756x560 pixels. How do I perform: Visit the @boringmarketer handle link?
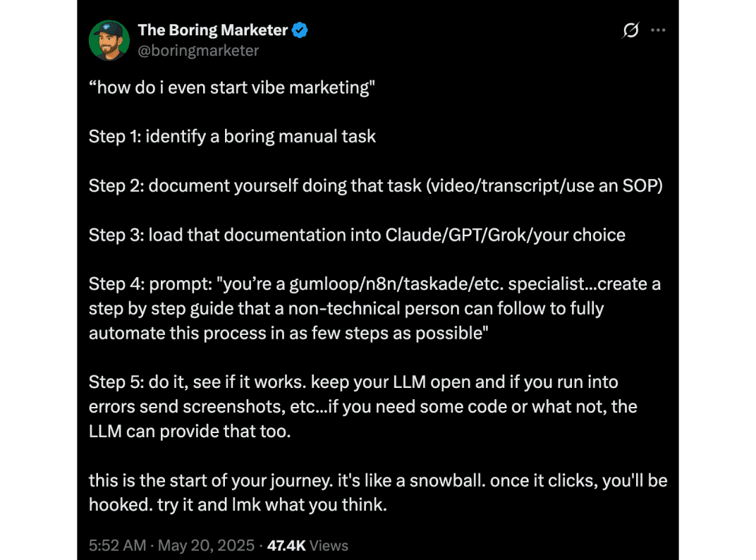[198, 51]
